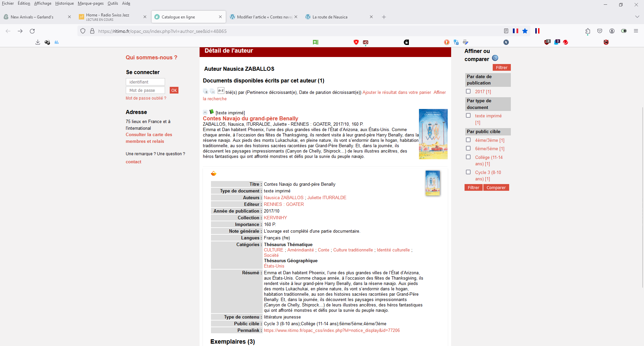The image size is (644, 346).
Task: Click the top Filtrer button
Action: [501, 67]
